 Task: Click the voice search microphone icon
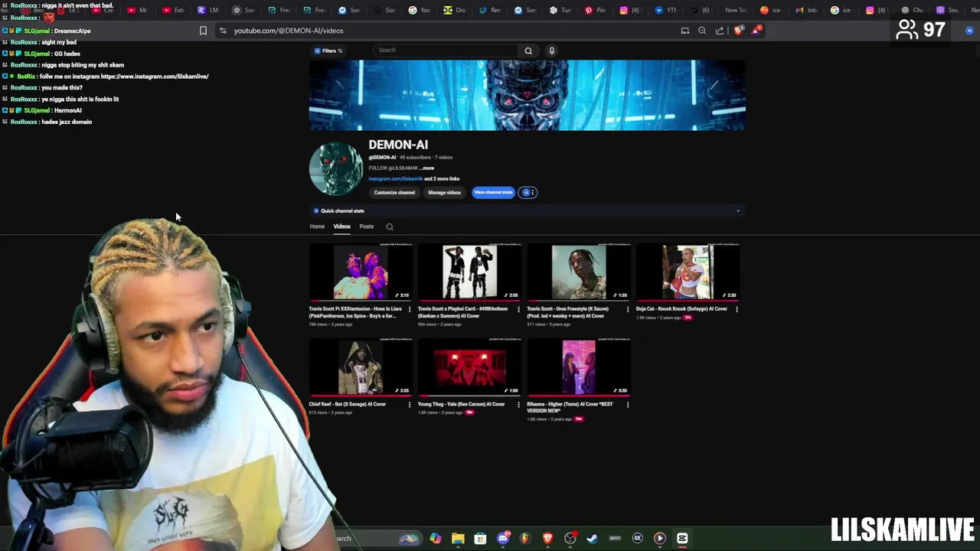[x=551, y=51]
